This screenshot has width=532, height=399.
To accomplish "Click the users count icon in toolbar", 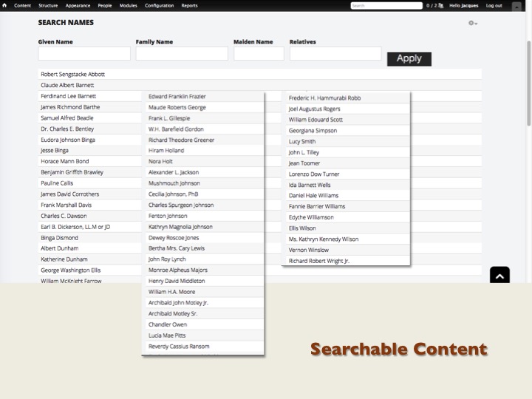I will click(442, 5).
